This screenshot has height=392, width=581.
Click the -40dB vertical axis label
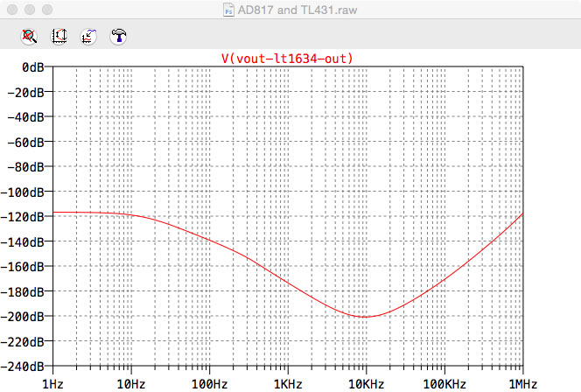point(26,117)
